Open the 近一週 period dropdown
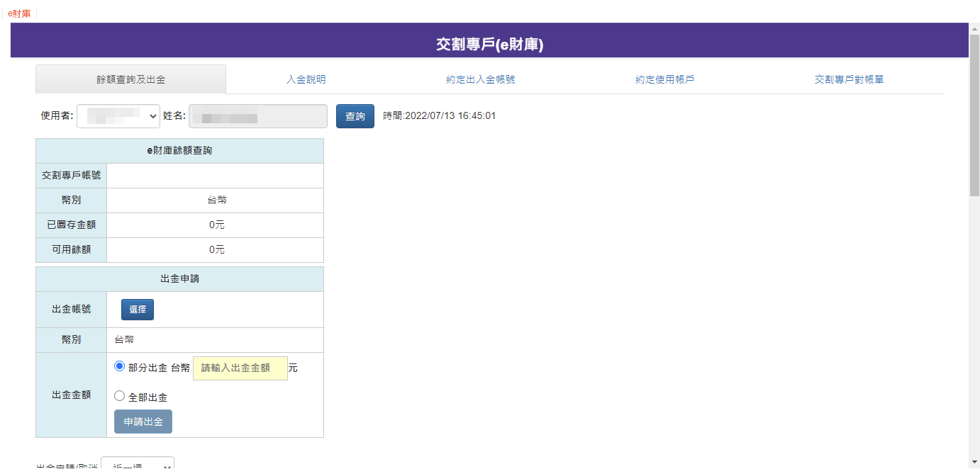Viewport: 980px width, 469px height. pyautogui.click(x=138, y=464)
